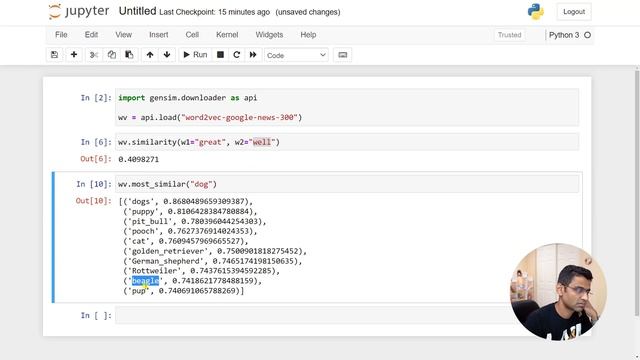Open the Widgets menu
The image size is (640, 360).
(269, 35)
